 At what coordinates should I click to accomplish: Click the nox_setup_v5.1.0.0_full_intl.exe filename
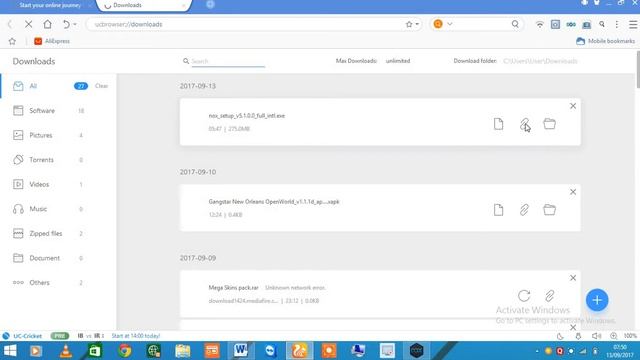(x=247, y=116)
